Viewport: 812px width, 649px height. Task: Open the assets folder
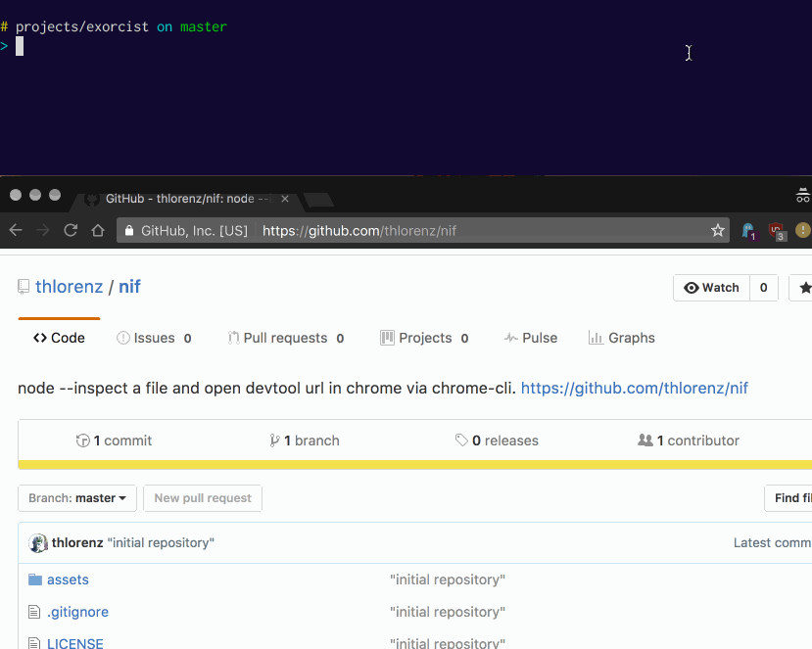click(x=68, y=579)
